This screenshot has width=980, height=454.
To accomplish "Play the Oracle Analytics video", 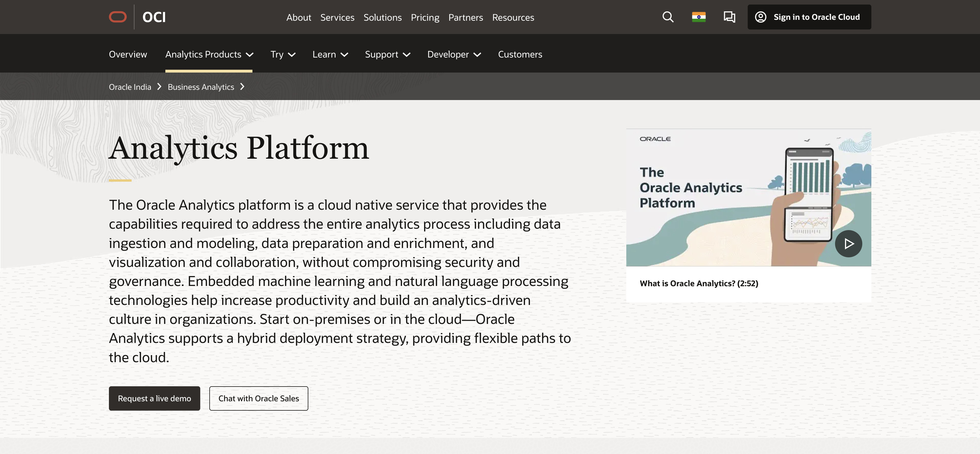I will coord(848,244).
